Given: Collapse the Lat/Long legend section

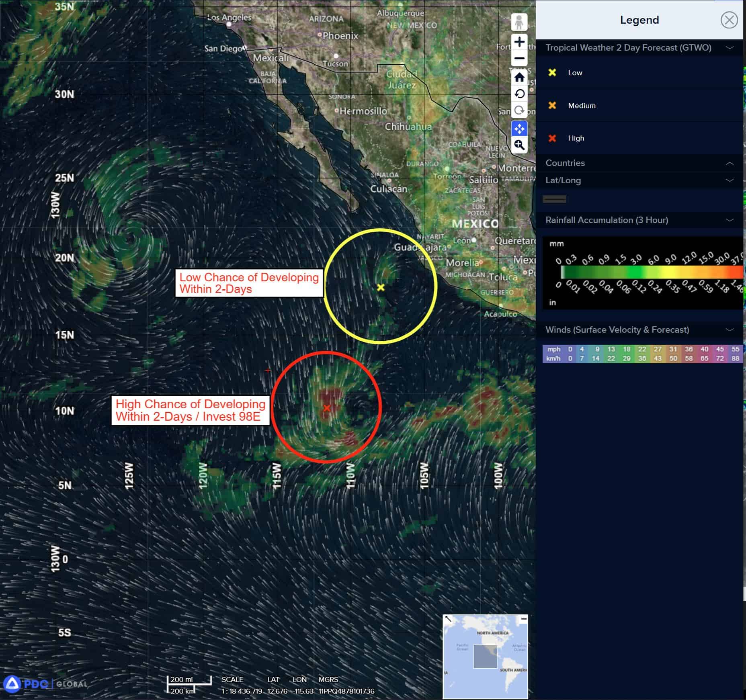Looking at the screenshot, I should [730, 180].
